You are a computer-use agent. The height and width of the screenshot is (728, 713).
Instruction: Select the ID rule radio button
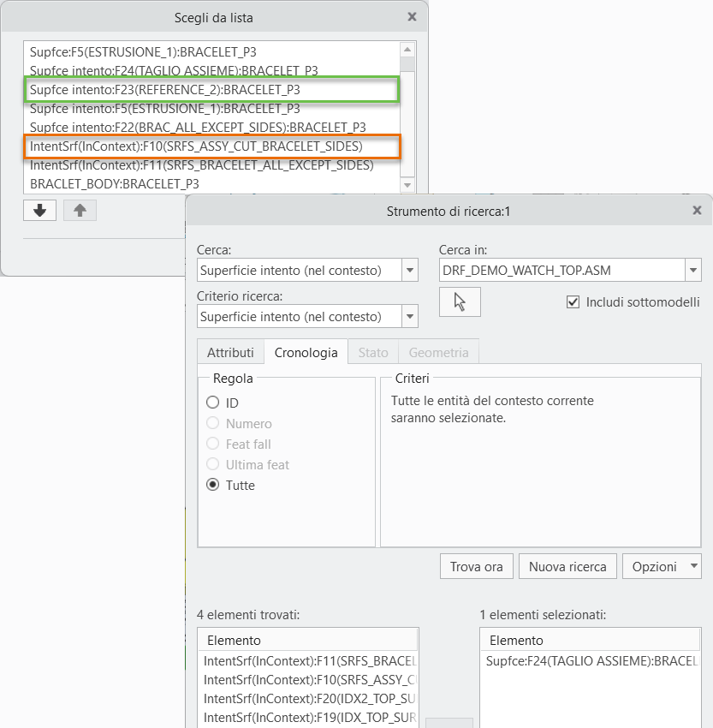pyautogui.click(x=212, y=402)
